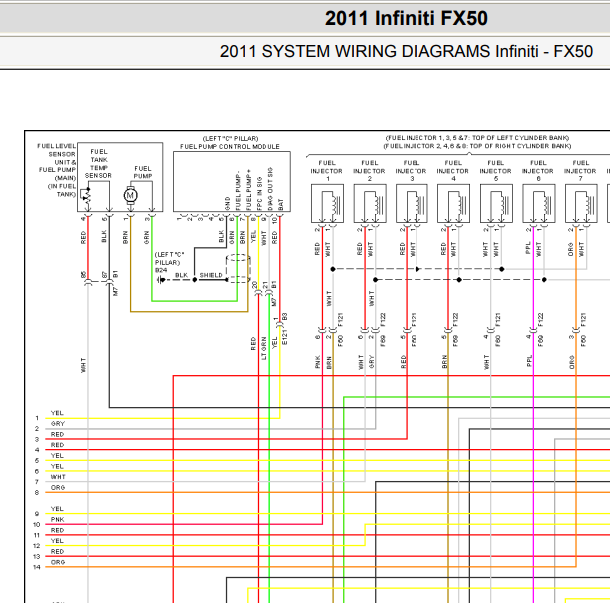Click the module's 'FPC IN SIG' pin label
The width and height of the screenshot is (610, 603).
(x=259, y=194)
